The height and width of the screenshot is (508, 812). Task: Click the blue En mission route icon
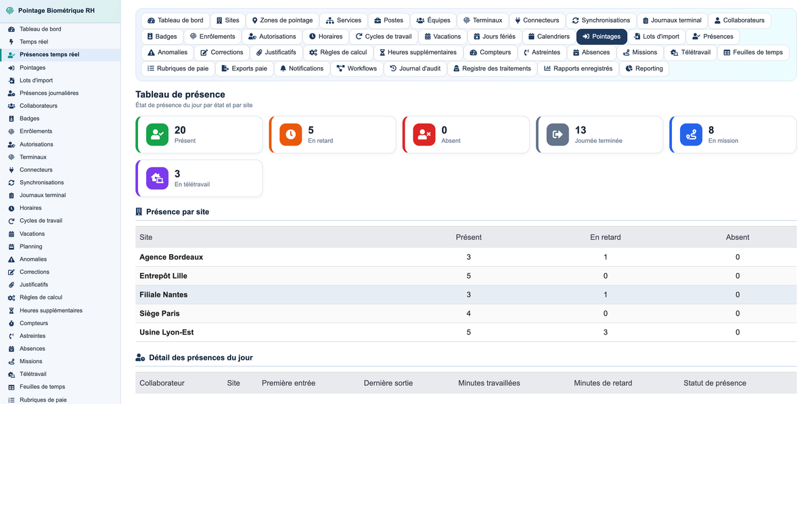click(x=691, y=134)
